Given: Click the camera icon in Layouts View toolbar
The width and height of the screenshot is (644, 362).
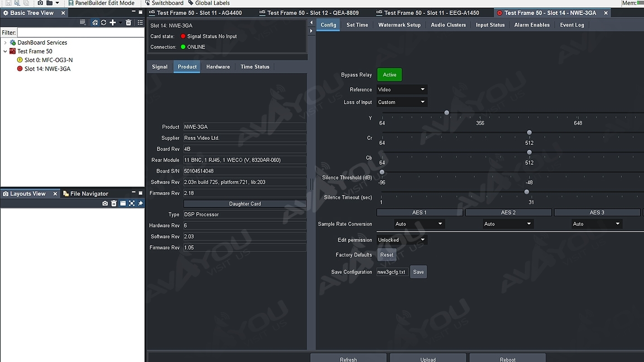Looking at the screenshot, I should click(105, 204).
